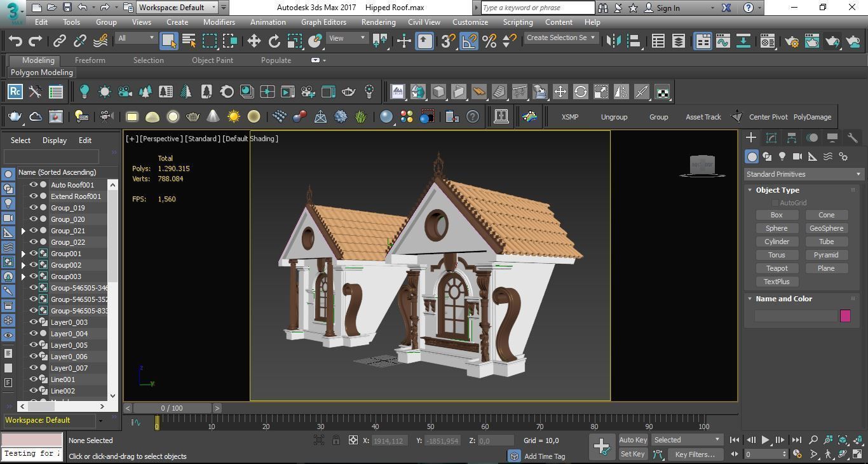Enable the AutoGrid checkbox

coord(775,203)
